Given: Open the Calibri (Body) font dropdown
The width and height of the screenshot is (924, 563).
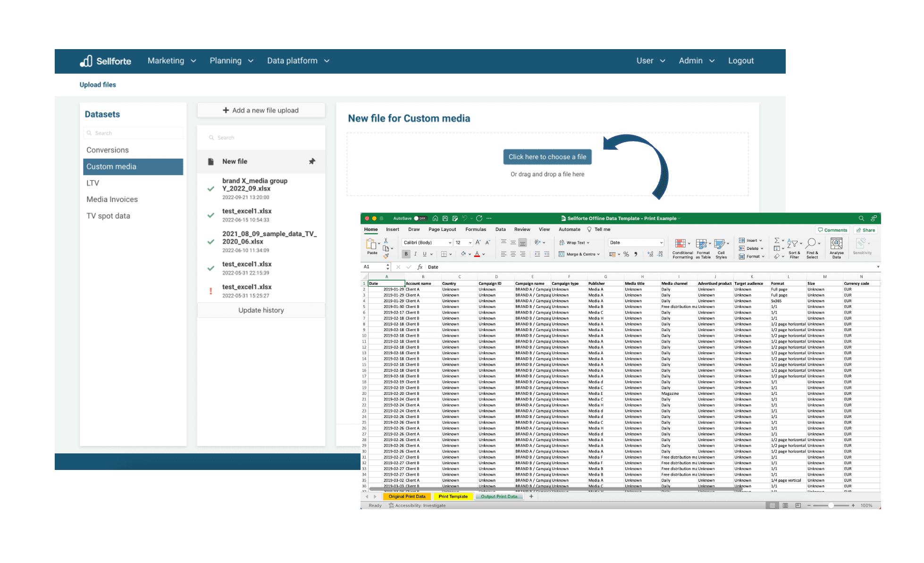Looking at the screenshot, I should point(428,242).
